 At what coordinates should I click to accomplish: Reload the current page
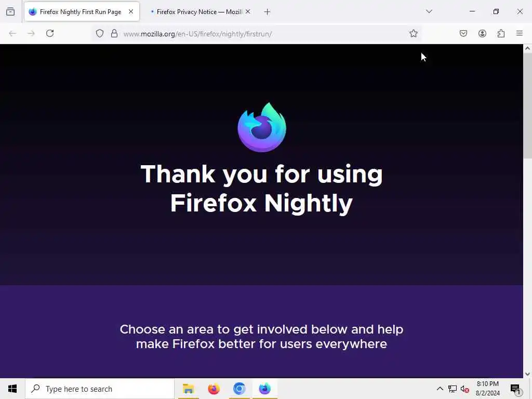click(50, 33)
